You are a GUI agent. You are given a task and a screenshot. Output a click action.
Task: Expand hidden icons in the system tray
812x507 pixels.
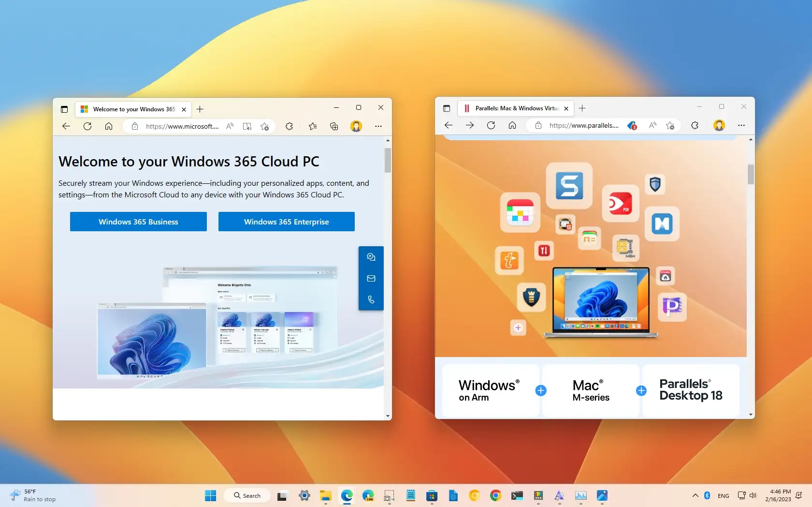(x=695, y=495)
